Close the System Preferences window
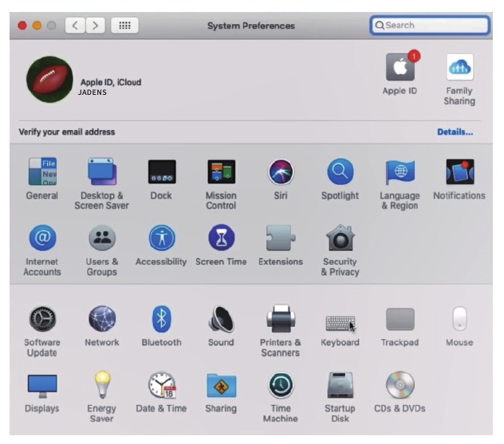This screenshot has height=444, width=504. 22,26
